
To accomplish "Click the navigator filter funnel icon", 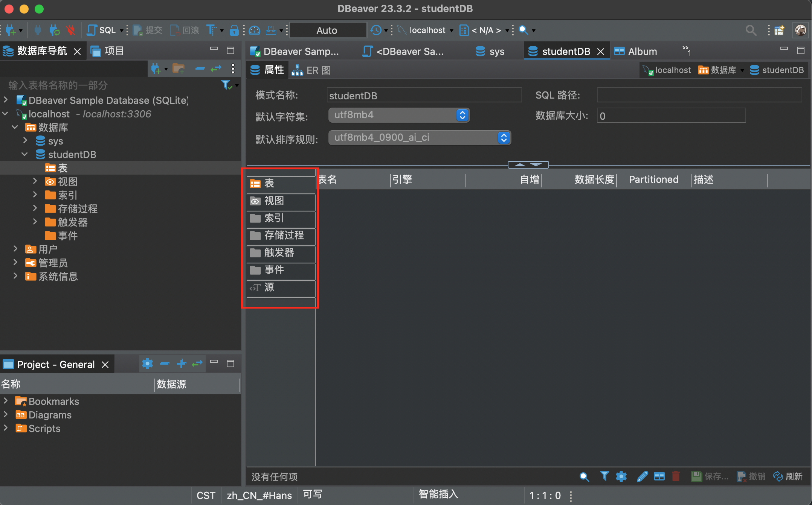I will (227, 85).
